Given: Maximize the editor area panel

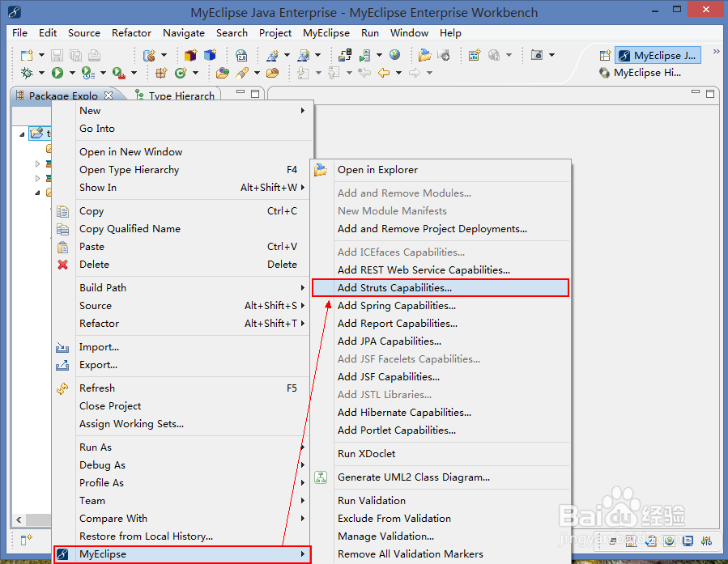Looking at the screenshot, I should 710,93.
